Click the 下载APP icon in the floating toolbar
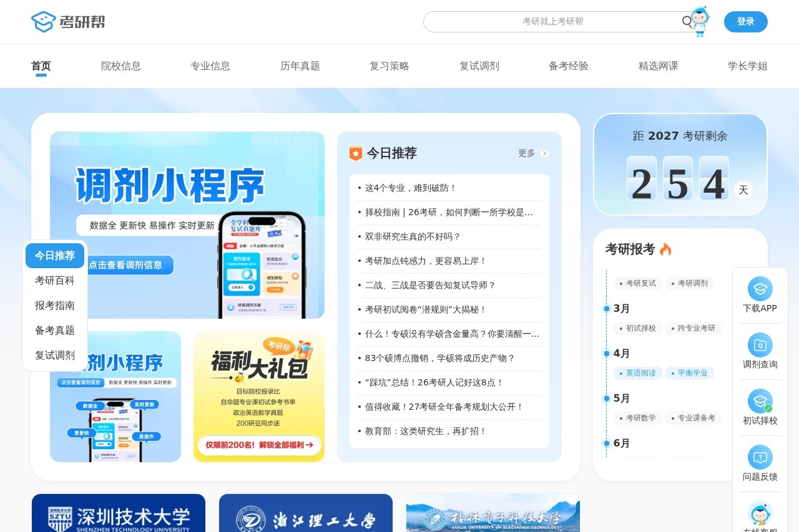The height and width of the screenshot is (532, 799). point(760,289)
